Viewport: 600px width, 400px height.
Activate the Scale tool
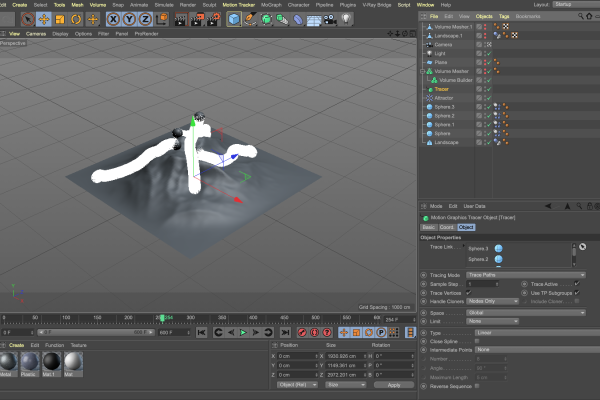click(x=60, y=19)
